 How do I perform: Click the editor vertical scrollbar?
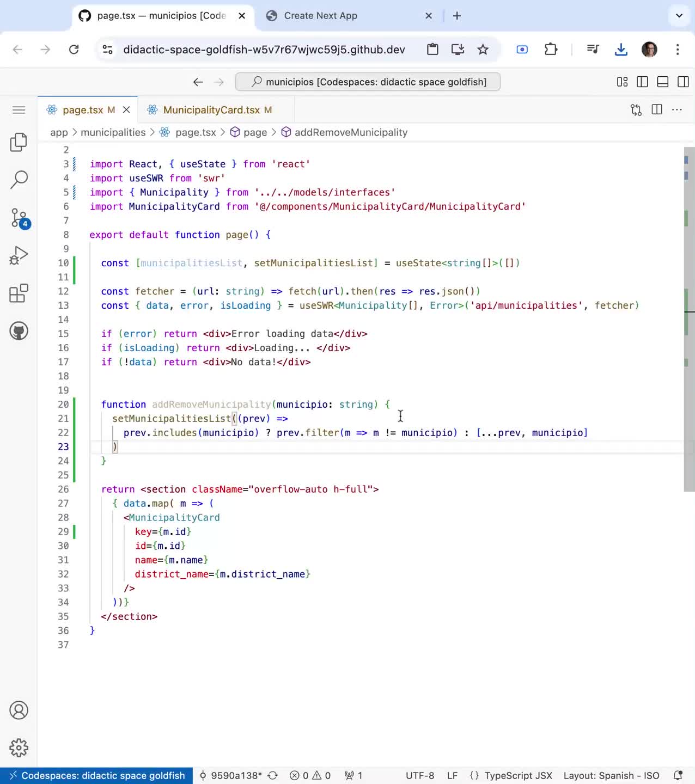(690, 319)
